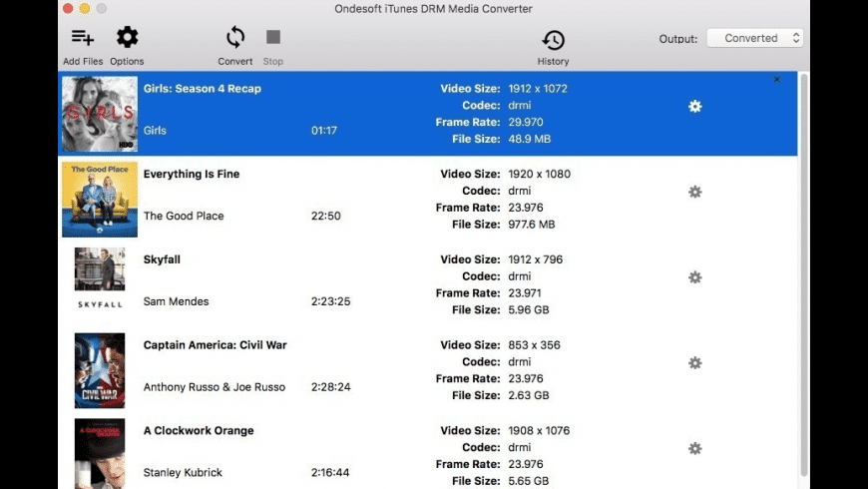
Task: Click The Good Place poster thumbnail
Action: tap(100, 200)
